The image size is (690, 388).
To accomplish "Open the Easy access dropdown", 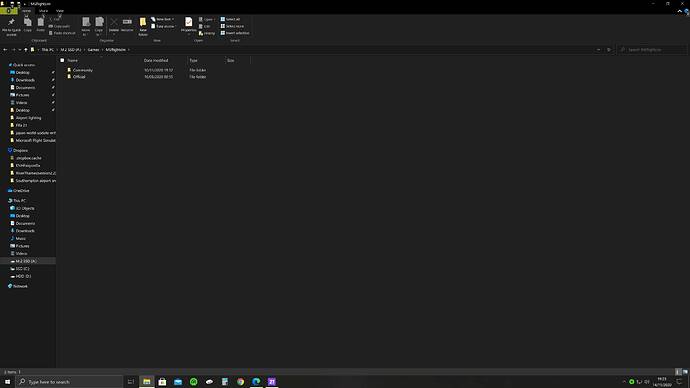I will 164,26.
